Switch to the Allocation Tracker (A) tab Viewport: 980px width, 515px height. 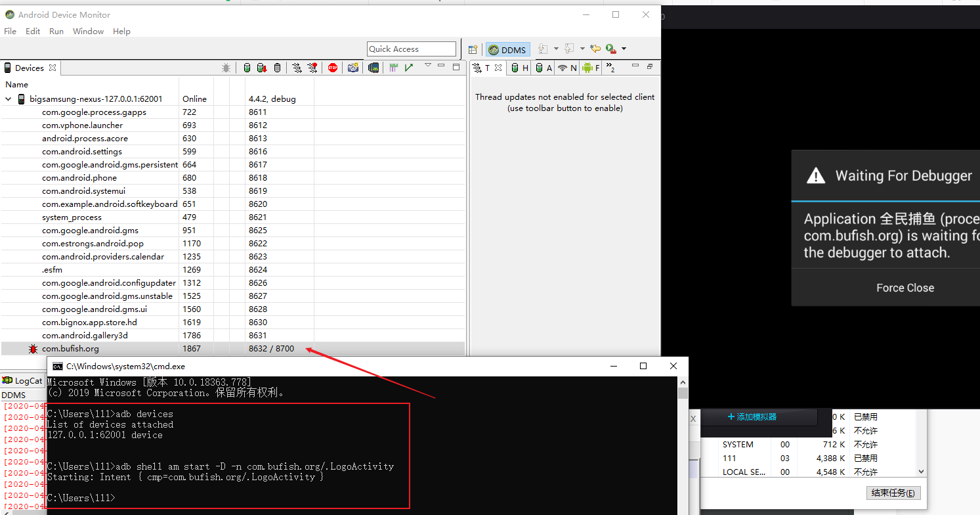[543, 68]
